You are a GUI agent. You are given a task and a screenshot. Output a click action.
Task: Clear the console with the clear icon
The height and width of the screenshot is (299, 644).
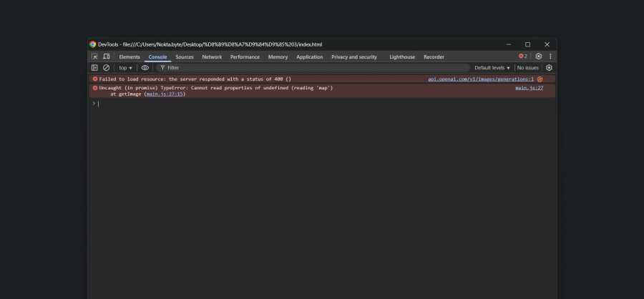point(106,68)
